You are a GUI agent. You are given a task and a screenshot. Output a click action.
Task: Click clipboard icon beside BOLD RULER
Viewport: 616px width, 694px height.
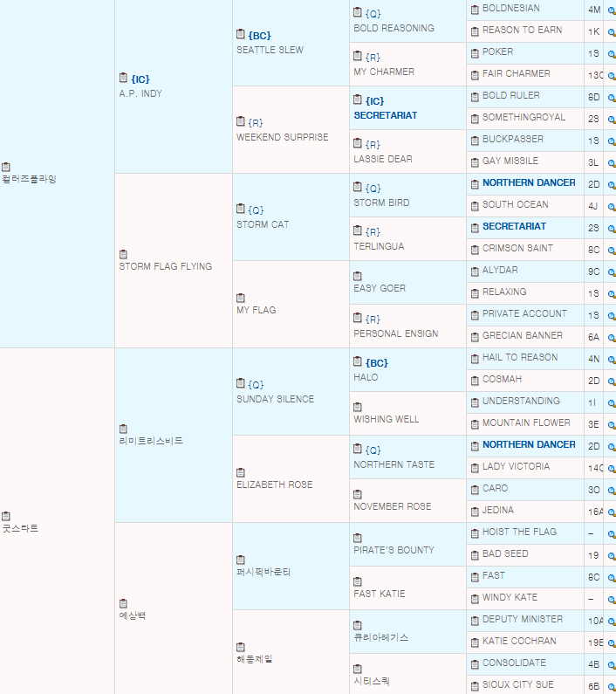pyautogui.click(x=475, y=97)
